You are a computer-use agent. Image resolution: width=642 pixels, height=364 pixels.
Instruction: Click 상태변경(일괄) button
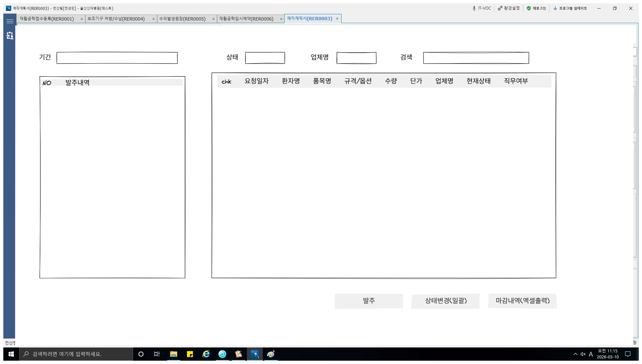pyautogui.click(x=446, y=301)
